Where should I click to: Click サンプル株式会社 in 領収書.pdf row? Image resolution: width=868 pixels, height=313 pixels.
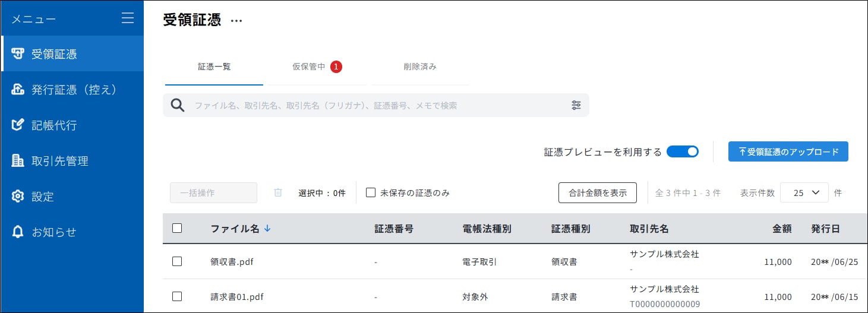pyautogui.click(x=665, y=254)
